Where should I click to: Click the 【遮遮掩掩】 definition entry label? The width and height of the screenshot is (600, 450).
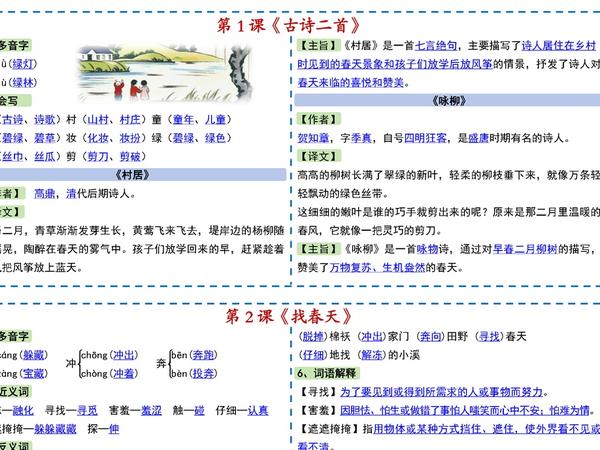click(x=329, y=429)
